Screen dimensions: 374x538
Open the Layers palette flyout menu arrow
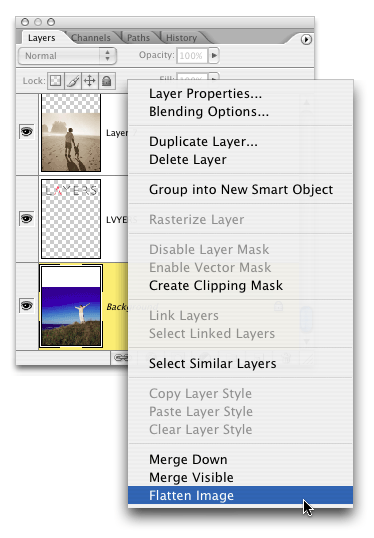point(306,39)
